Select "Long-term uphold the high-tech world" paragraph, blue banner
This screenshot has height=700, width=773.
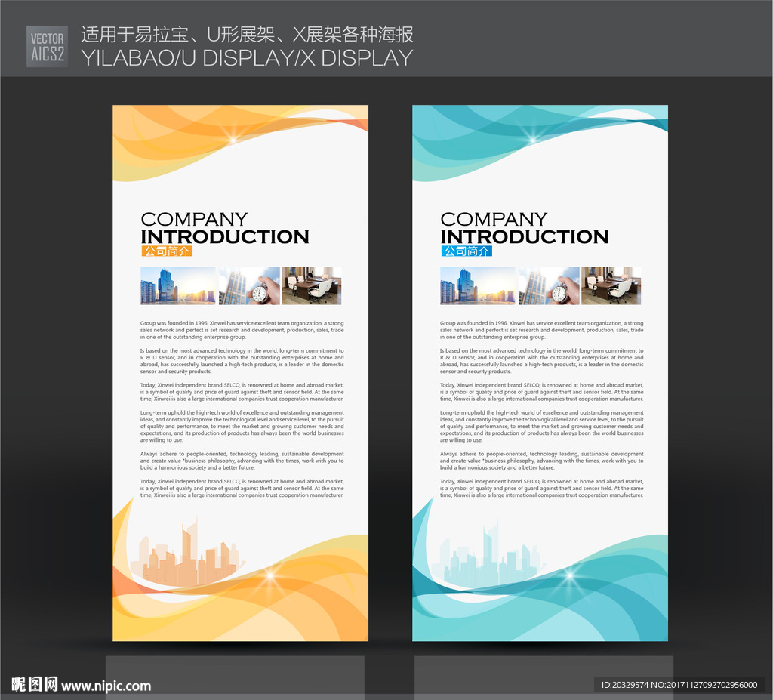click(x=542, y=426)
